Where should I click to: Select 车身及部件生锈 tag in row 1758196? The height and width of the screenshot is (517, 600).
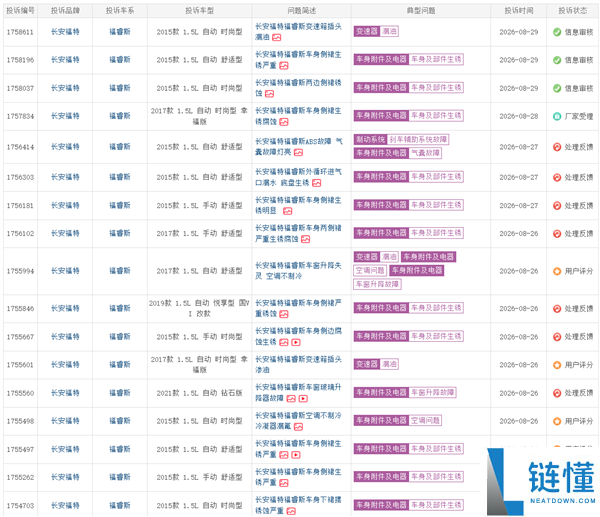click(436, 59)
